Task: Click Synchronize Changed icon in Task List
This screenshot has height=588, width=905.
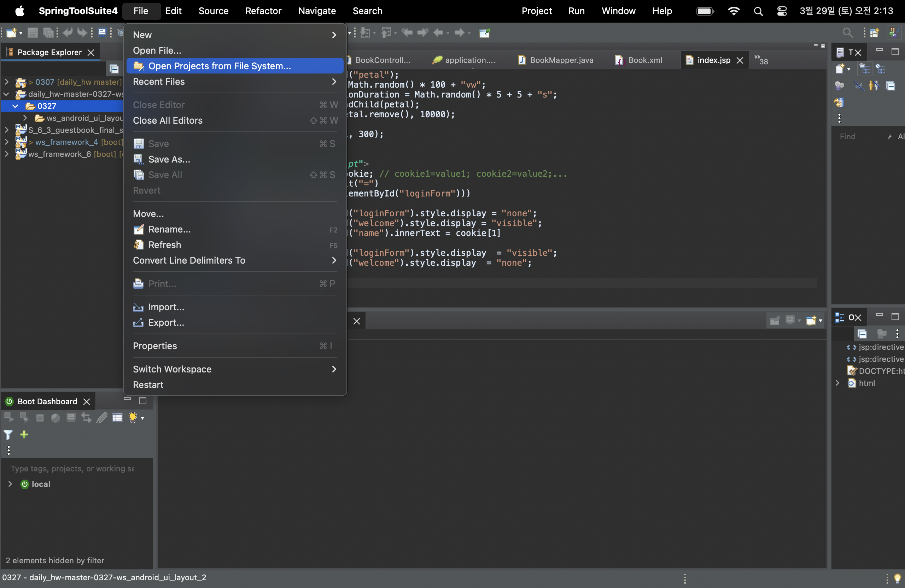Action: [839, 102]
